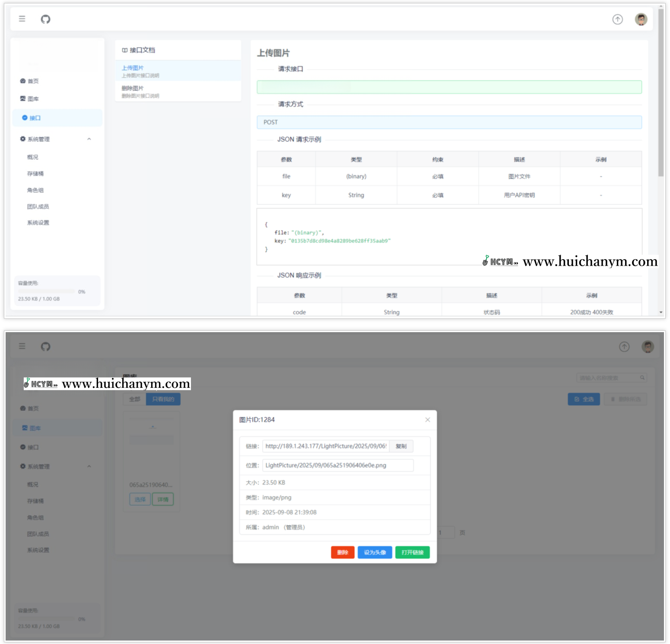The width and height of the screenshot is (670, 644).
Task: Click the 全选 select-all checkbox button
Action: coord(584,399)
